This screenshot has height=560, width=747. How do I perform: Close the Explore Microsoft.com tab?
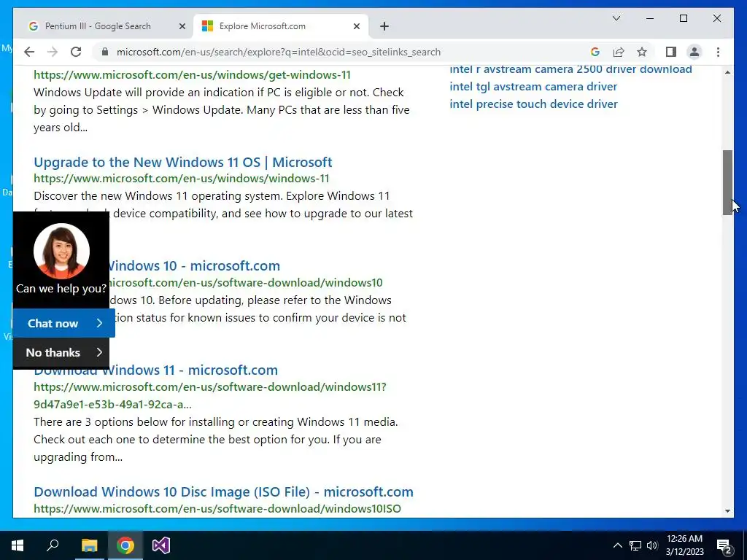[356, 26]
